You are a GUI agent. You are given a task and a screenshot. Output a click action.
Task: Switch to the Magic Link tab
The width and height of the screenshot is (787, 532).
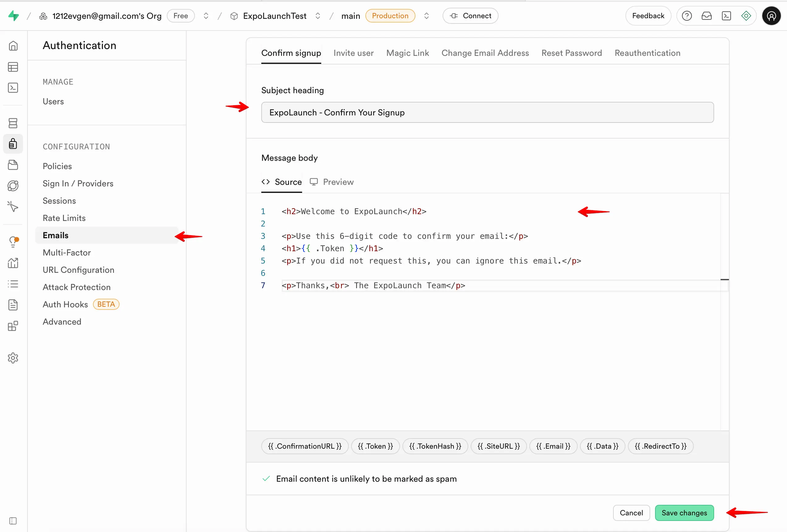click(x=407, y=53)
